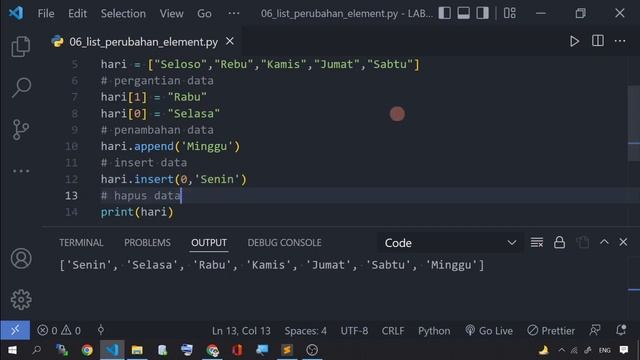640x360 pixels.
Task: Open the Manage gear icon
Action: click(x=21, y=300)
